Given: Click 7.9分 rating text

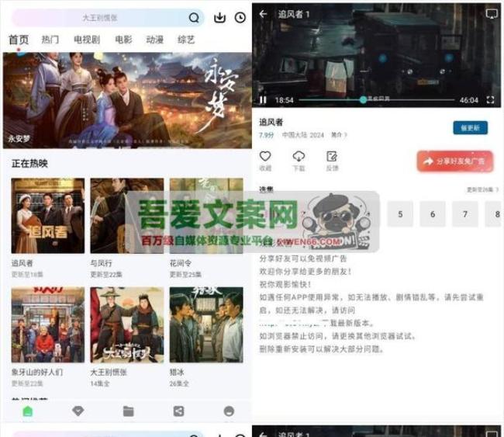Looking at the screenshot, I should tap(267, 135).
